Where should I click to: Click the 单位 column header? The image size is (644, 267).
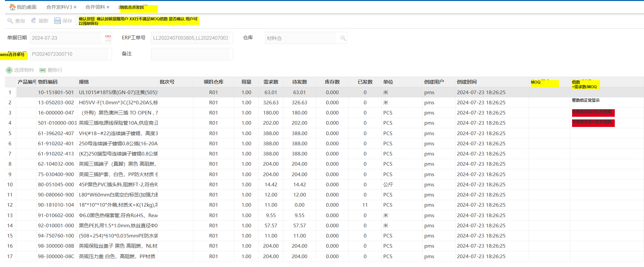[402, 82]
